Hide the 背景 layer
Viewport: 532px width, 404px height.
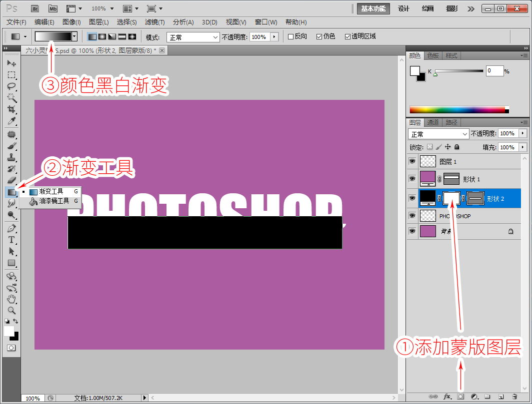[x=412, y=231]
